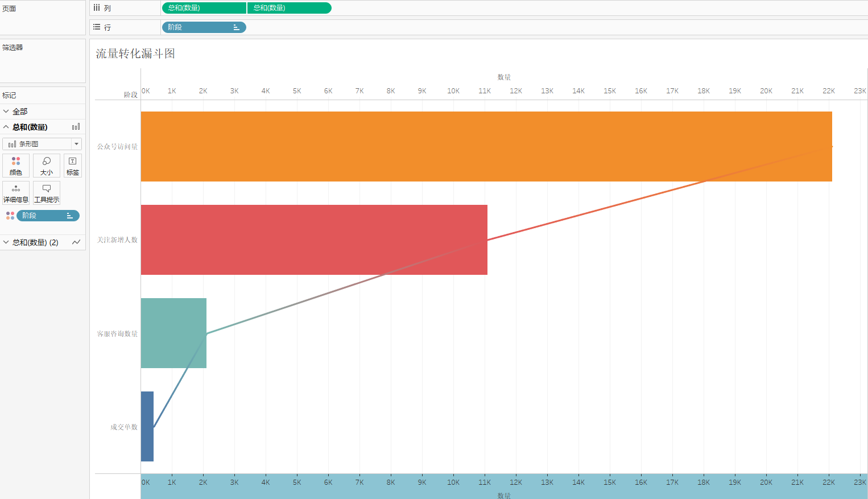
Task: Open the 大小 (Size) mark card
Action: 47,166
